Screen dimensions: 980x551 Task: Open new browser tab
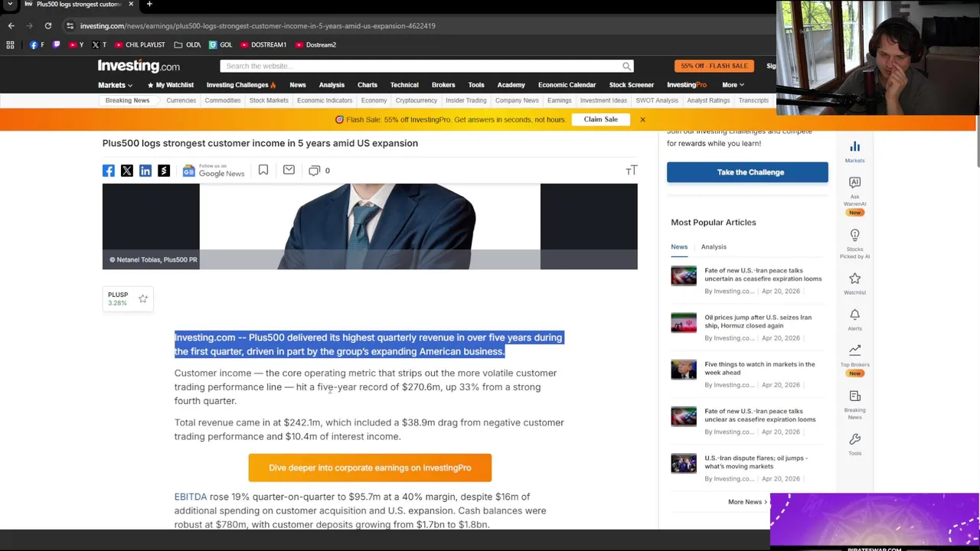coord(149,4)
